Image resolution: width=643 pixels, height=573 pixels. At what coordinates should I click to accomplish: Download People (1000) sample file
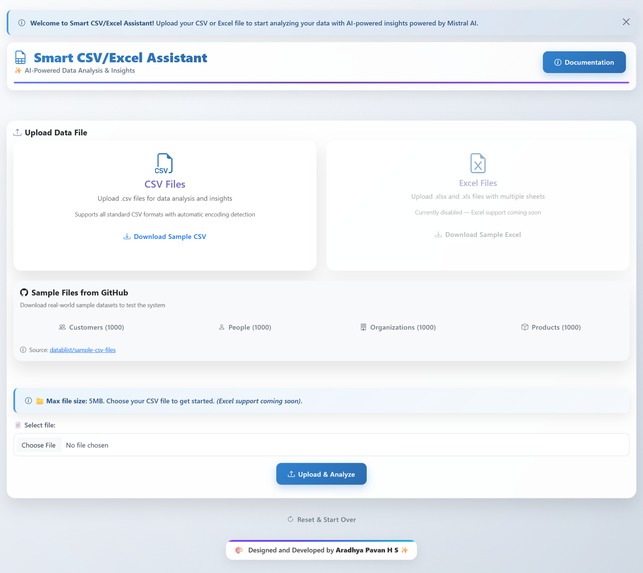tap(245, 327)
